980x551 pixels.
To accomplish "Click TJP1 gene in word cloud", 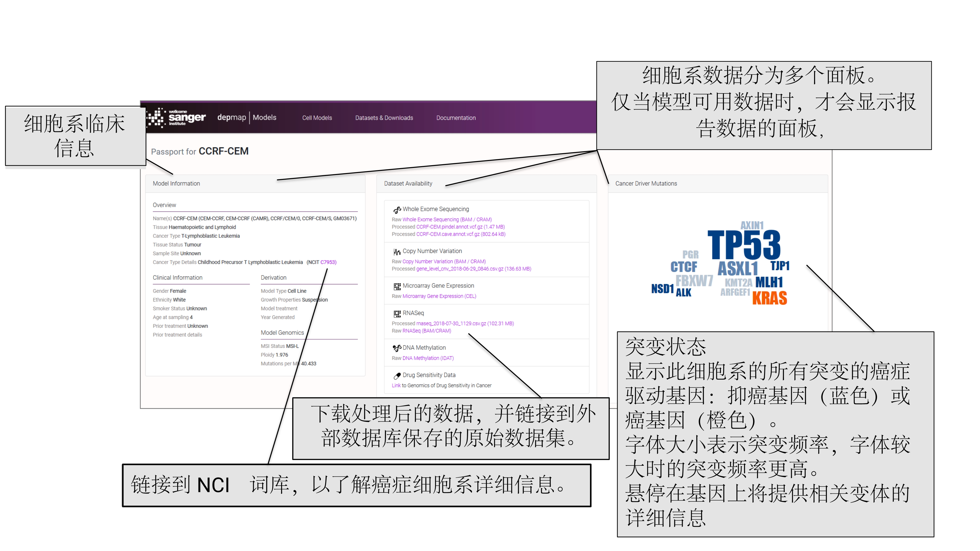I will 780,266.
